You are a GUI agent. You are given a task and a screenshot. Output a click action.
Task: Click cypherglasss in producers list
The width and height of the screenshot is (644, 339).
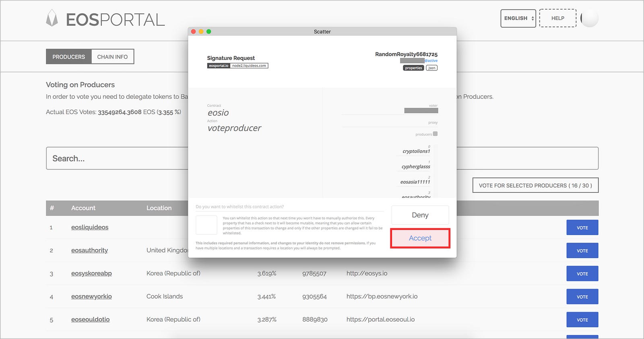tap(416, 167)
